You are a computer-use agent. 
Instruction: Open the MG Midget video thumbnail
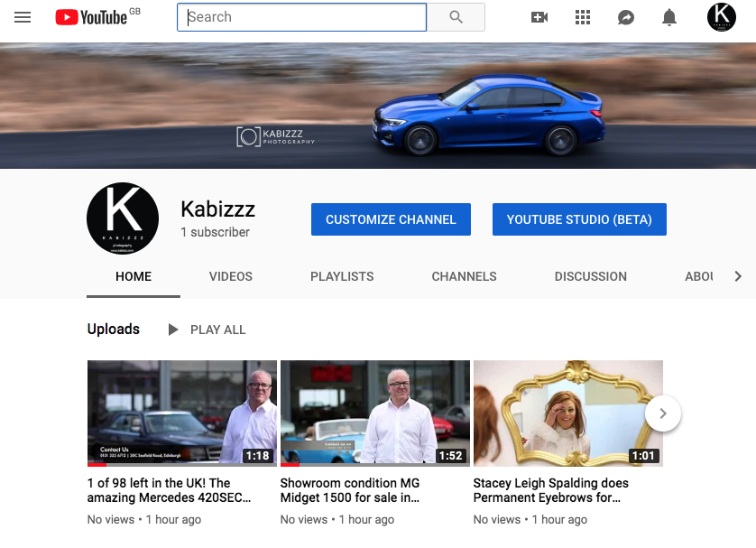(x=375, y=413)
